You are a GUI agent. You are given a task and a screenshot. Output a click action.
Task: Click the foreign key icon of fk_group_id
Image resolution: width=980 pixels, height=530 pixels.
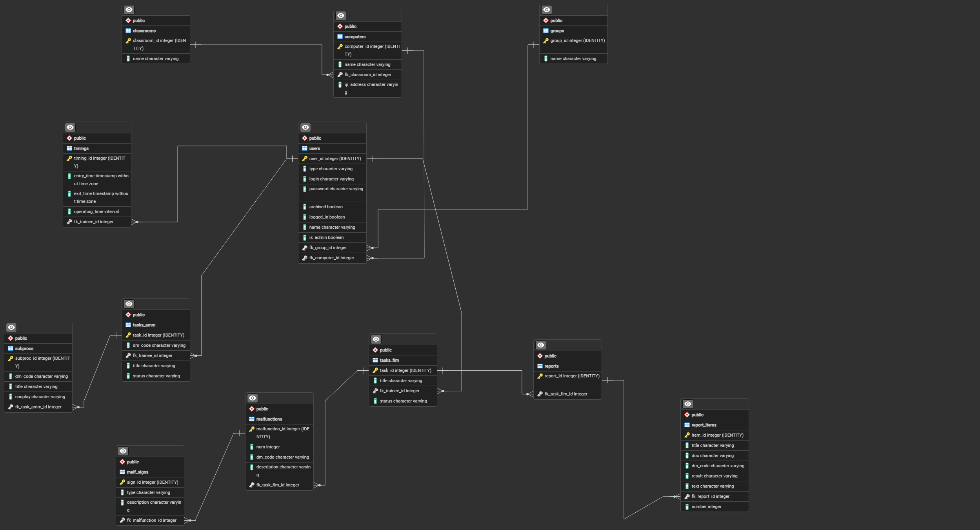point(305,248)
